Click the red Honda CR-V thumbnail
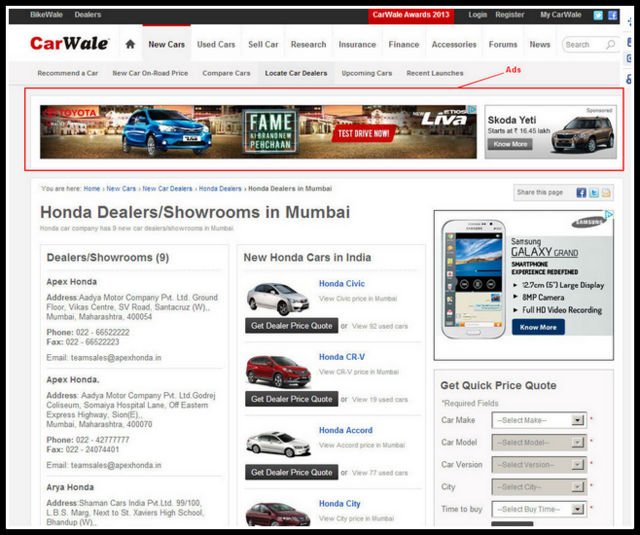 click(x=278, y=371)
